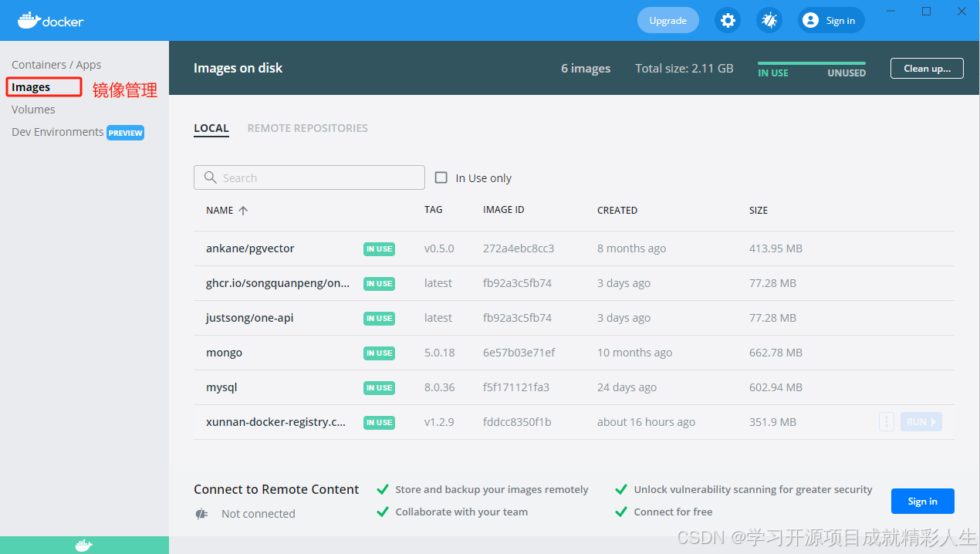Click the whale icon in bottom status bar

(x=84, y=546)
